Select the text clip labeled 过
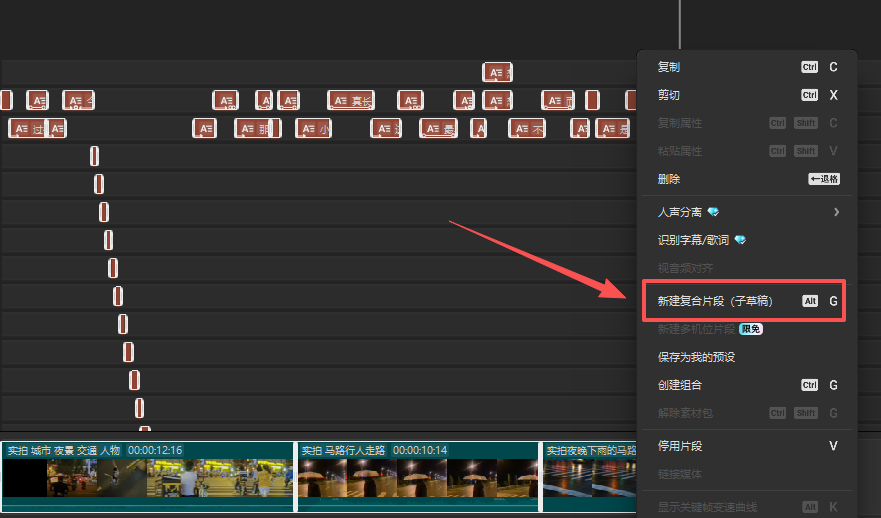 pos(28,128)
